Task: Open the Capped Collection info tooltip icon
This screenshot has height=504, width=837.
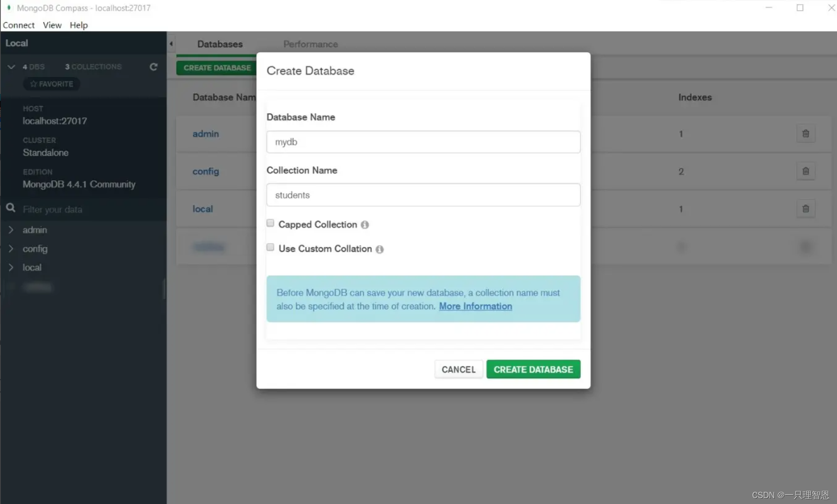Action: (365, 225)
